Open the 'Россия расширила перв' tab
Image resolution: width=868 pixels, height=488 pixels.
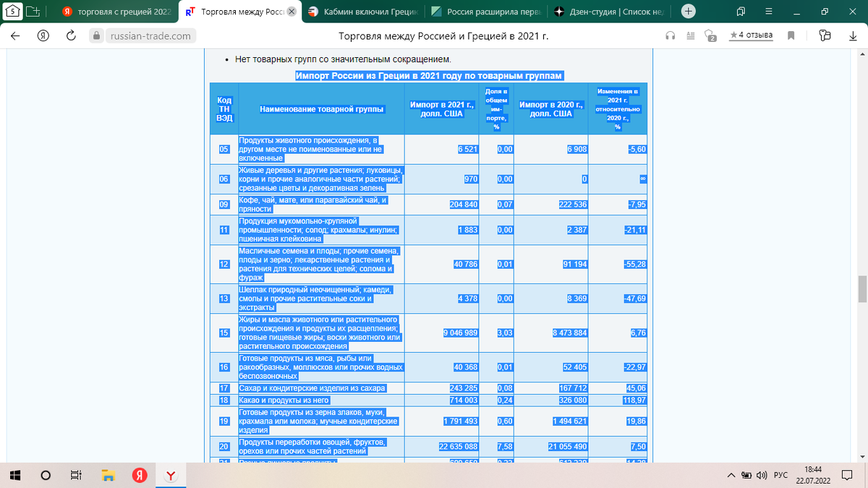click(485, 12)
